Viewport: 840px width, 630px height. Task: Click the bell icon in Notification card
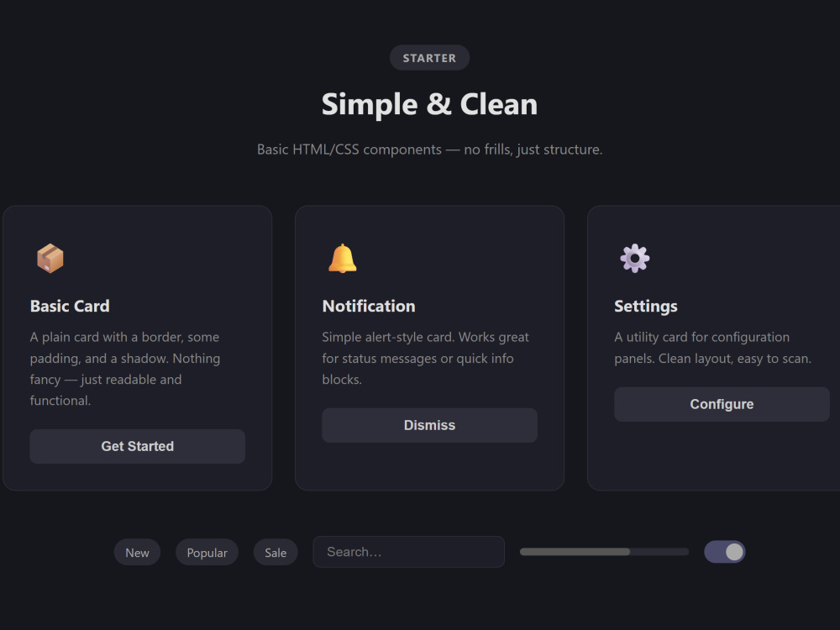point(343,258)
